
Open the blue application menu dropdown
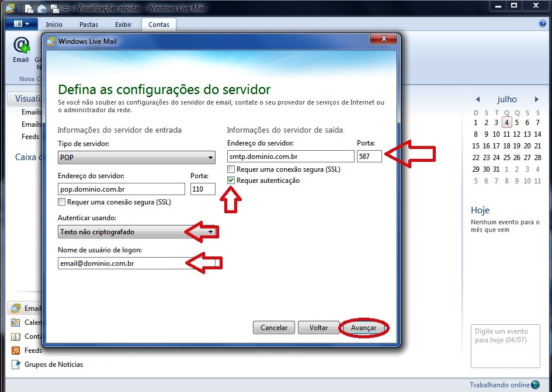[x=21, y=24]
